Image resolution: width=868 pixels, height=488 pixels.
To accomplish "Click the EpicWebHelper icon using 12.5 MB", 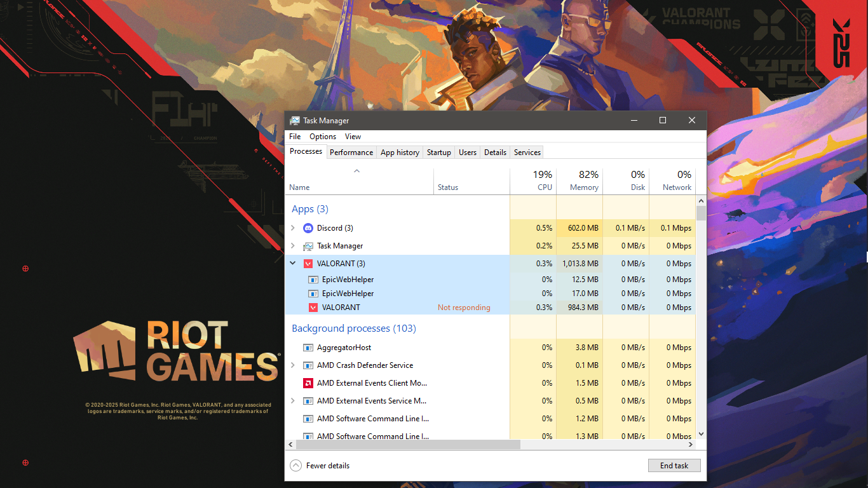I will [313, 280].
